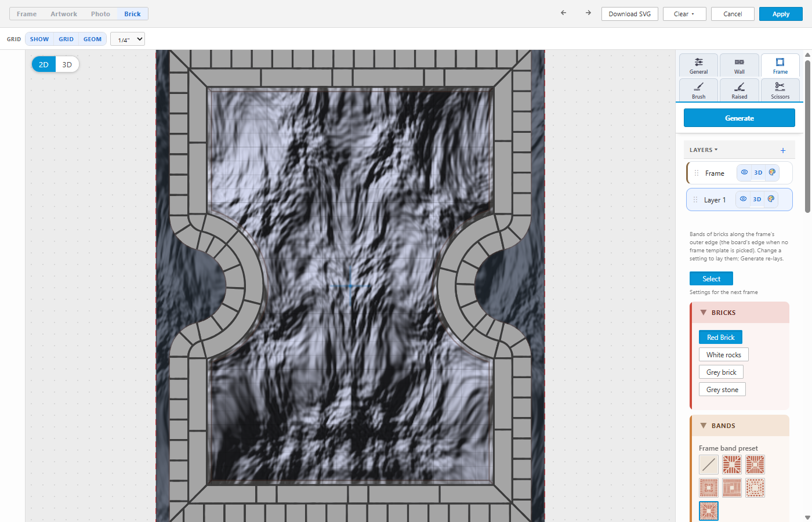812x522 pixels.
Task: Open the General settings tool
Action: click(699, 66)
